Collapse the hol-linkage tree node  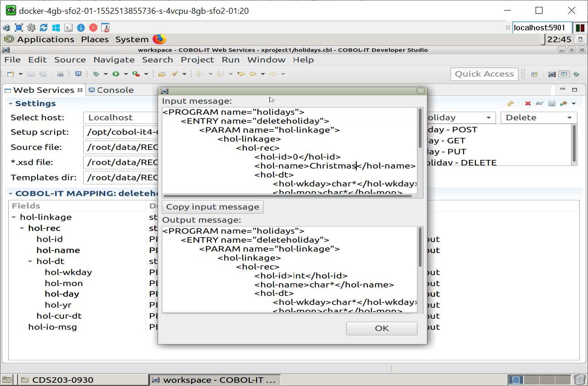[x=14, y=217]
